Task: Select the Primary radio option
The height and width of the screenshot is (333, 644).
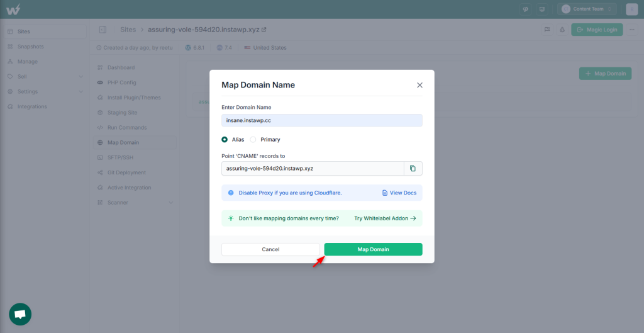Action: (253, 139)
